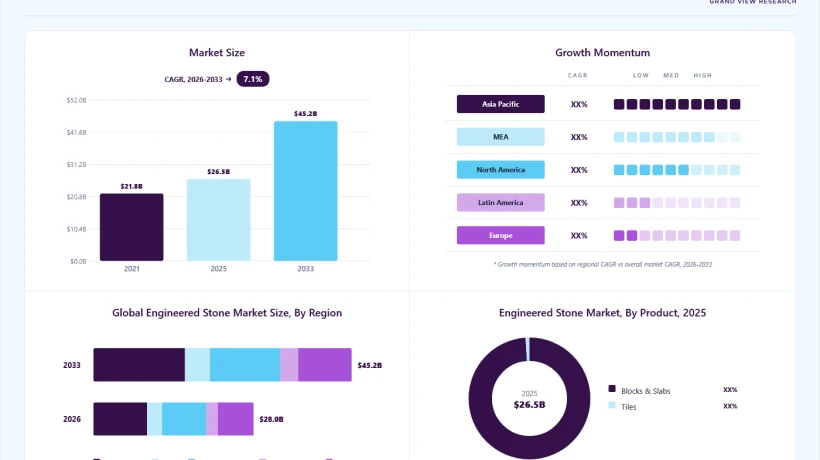Click the blue segment of 2033 regional bar
The height and width of the screenshot is (460, 820).
(x=245, y=365)
